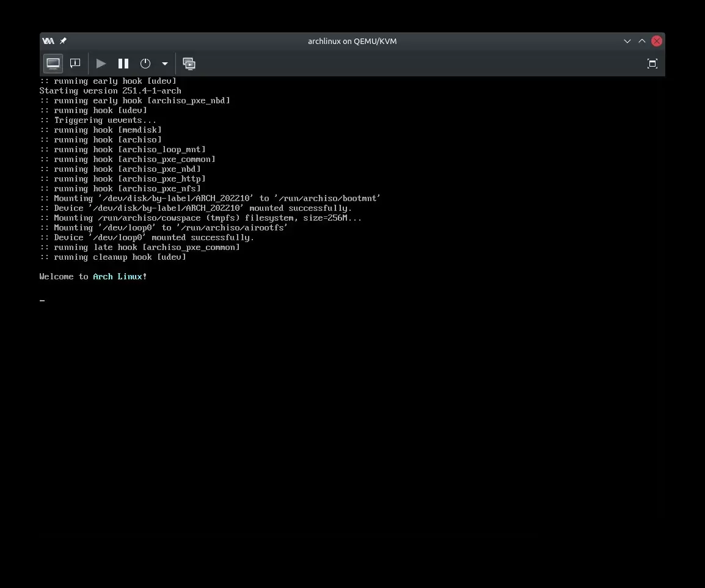The width and height of the screenshot is (705, 588).
Task: Switch console to fullscreen mode
Action: click(652, 64)
